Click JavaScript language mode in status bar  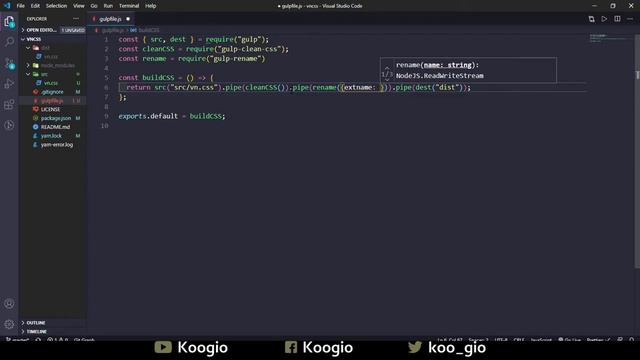pyautogui.click(x=541, y=339)
